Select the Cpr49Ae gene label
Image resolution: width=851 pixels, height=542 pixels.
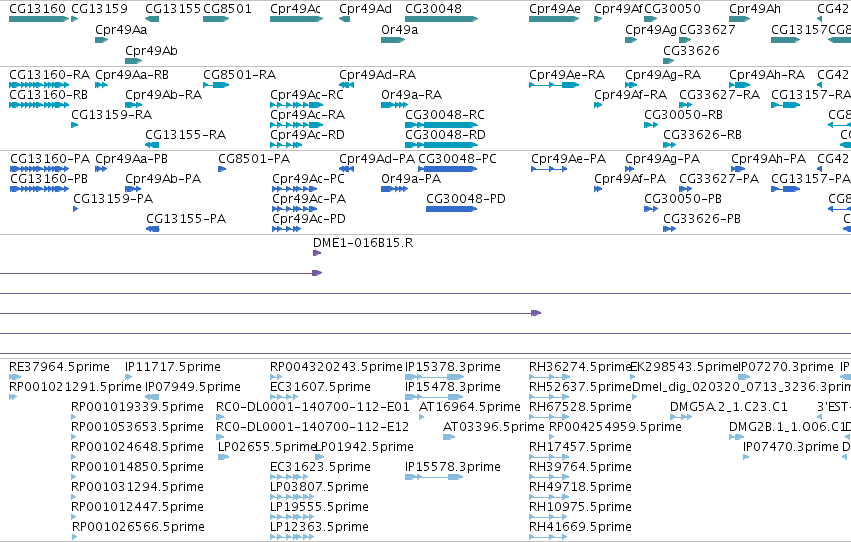[555, 9]
